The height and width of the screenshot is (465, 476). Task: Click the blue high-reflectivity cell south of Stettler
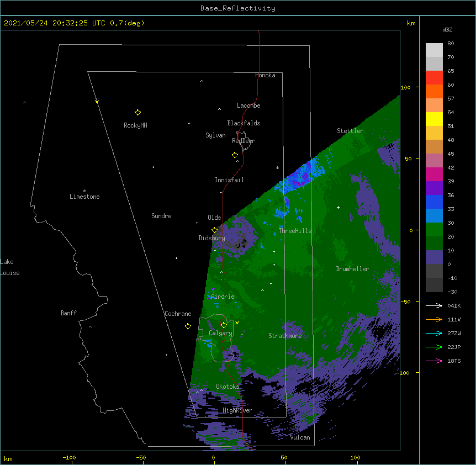pos(299,176)
